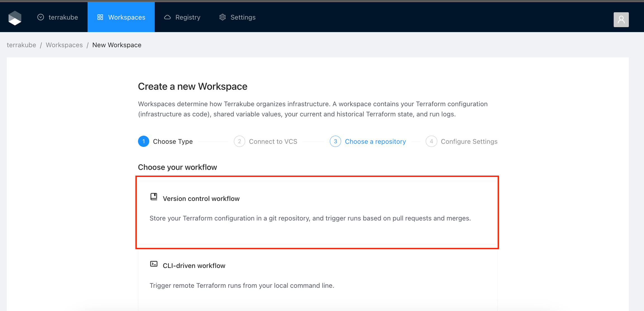
Task: Click the Workspaces grid icon
Action: tap(100, 17)
